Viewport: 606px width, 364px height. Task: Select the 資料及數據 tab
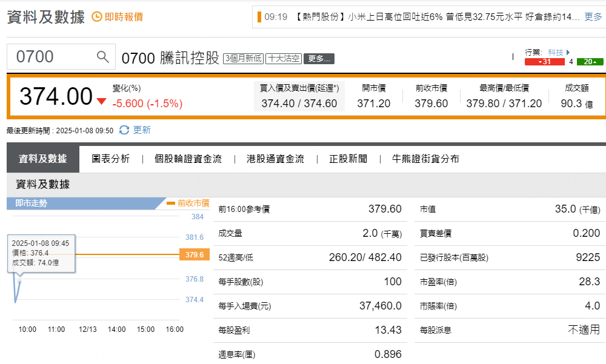[43, 159]
